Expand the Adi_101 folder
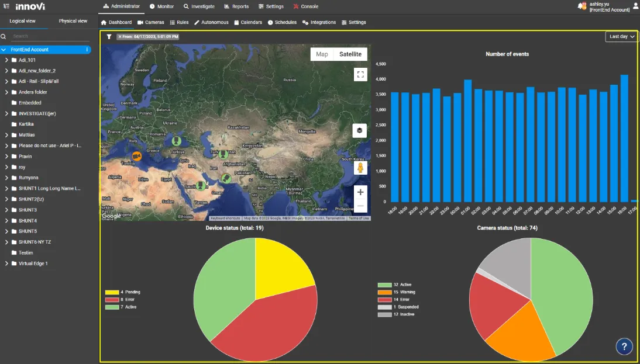This screenshot has width=640, height=364. [x=6, y=60]
